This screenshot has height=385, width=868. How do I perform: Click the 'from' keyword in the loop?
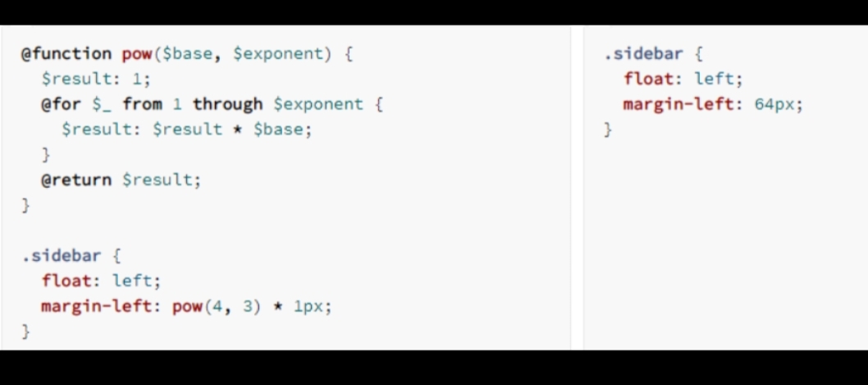coord(143,104)
